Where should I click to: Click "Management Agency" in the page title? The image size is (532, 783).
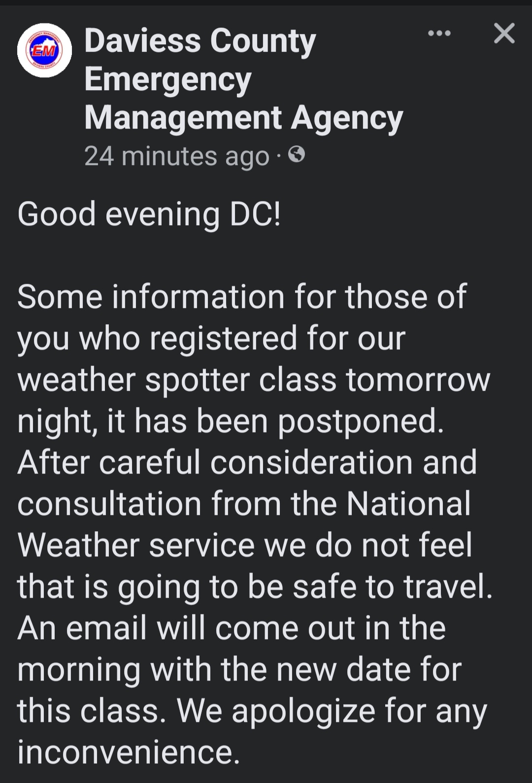(x=243, y=118)
